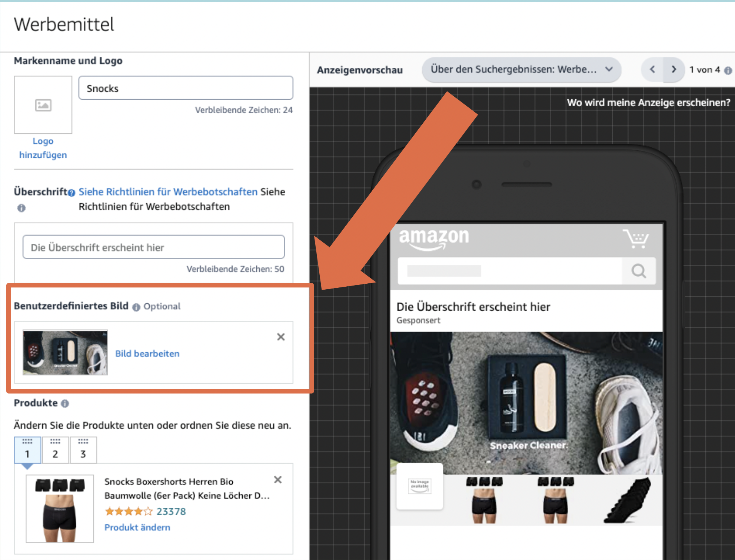Click the first boxer shorts product in the preview

484,500
